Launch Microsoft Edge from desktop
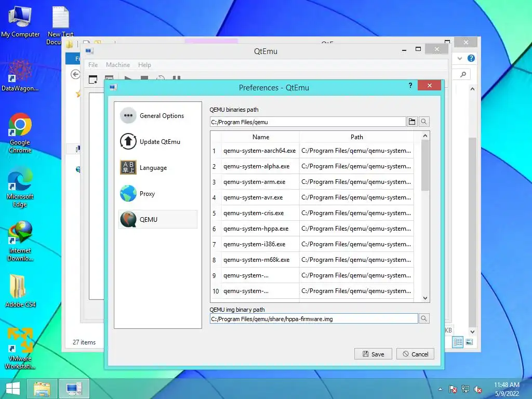Image resolution: width=532 pixels, height=399 pixels. (20, 187)
